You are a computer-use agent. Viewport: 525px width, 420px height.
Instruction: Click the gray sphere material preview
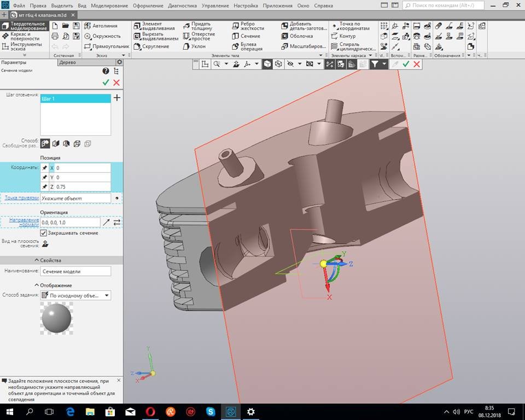[56, 318]
